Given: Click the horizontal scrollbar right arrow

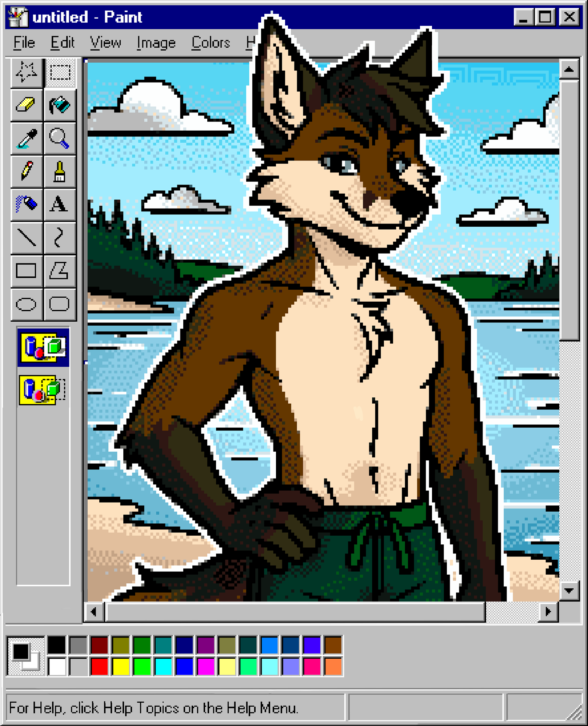Looking at the screenshot, I should tap(548, 612).
